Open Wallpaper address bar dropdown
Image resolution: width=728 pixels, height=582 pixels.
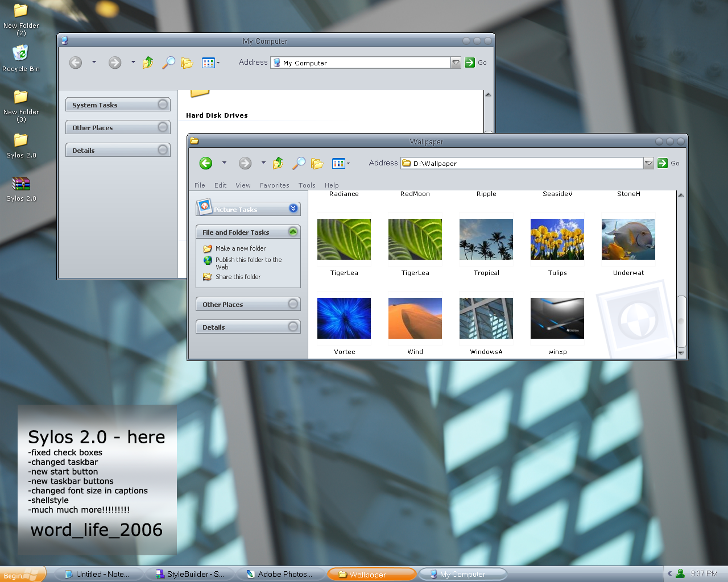[x=648, y=163]
